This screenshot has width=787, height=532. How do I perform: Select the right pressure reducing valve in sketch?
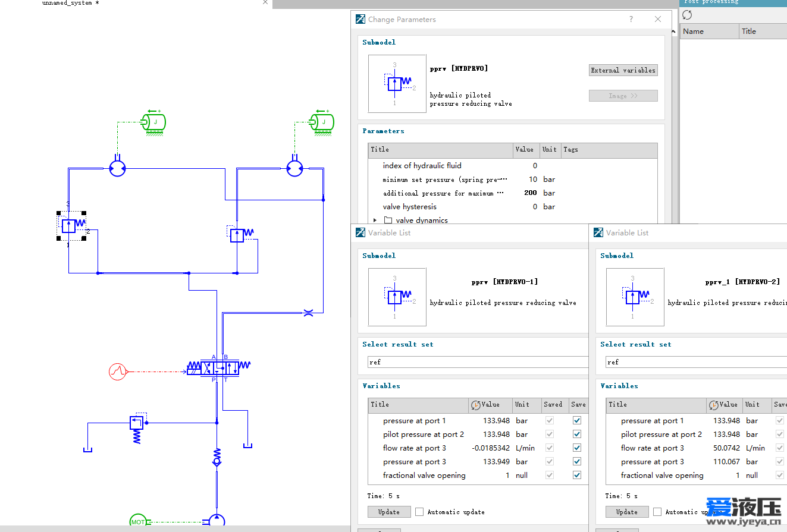pos(240,235)
